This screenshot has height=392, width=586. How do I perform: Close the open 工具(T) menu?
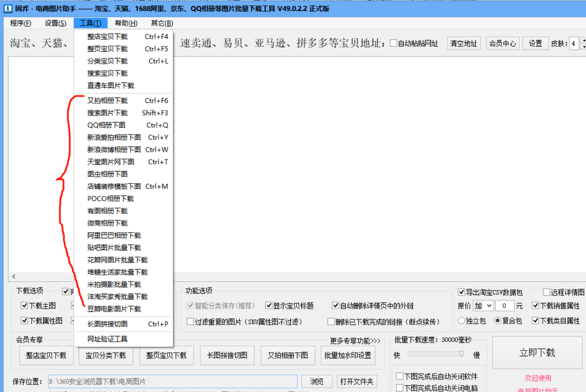90,23
